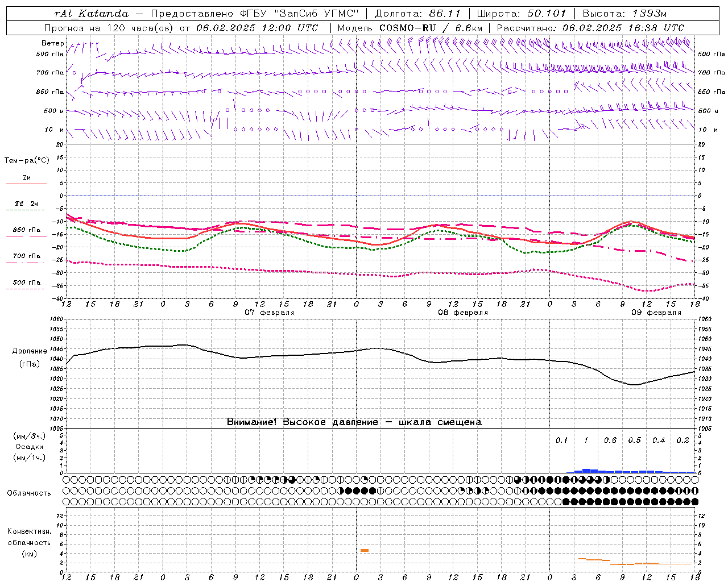Viewport: 728px width, 582px height.
Task: Click the 0.4 three-hour precipitation value
Action: 659,440
